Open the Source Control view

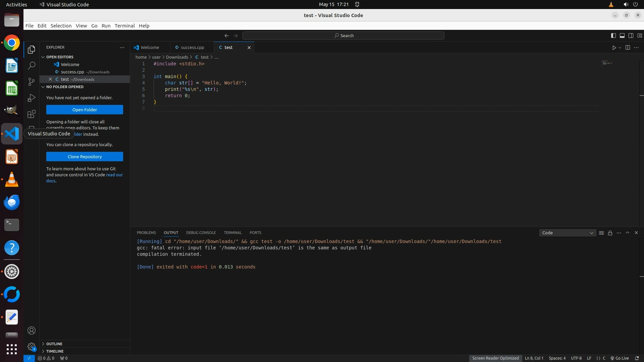(x=32, y=82)
